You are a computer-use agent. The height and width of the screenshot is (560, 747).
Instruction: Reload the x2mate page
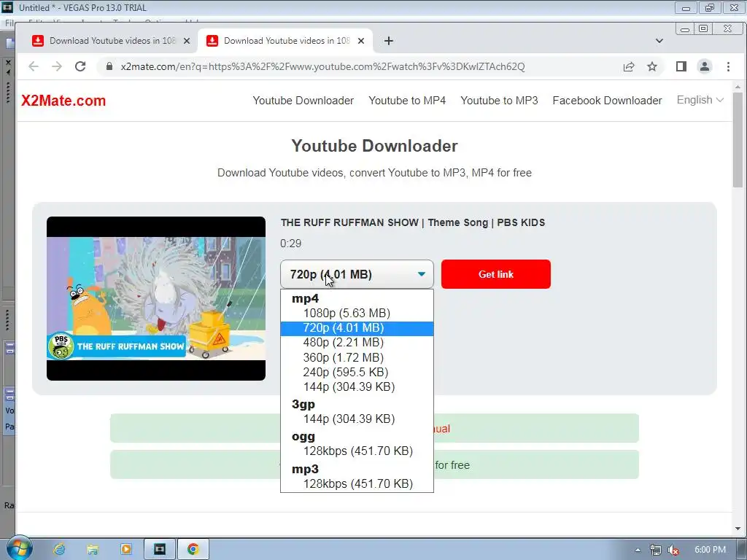click(80, 66)
